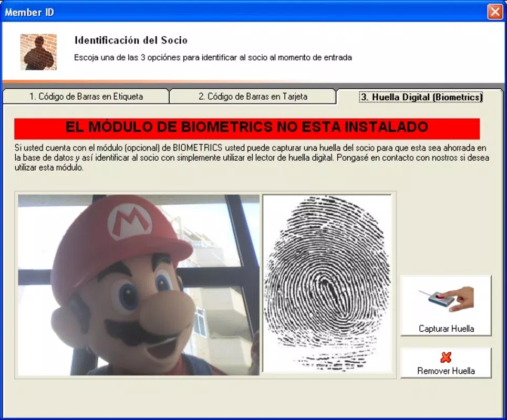Image resolution: width=507 pixels, height=420 pixels.
Task: Click the red X icon on Remover Huella
Action: tap(446, 358)
